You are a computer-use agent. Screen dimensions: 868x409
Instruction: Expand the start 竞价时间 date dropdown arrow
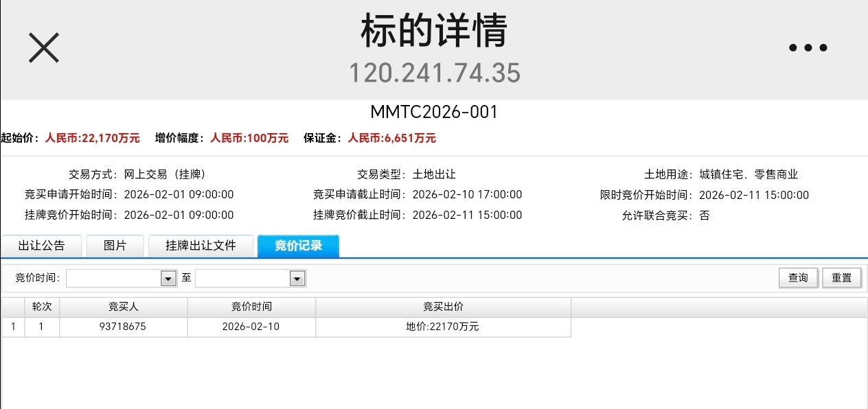[168, 278]
